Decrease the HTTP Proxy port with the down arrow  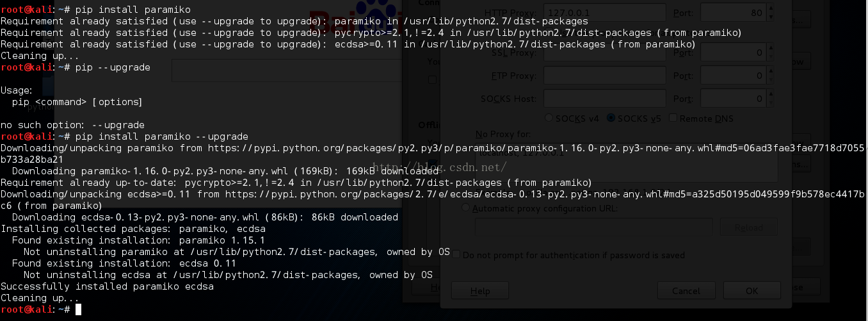[x=771, y=18]
